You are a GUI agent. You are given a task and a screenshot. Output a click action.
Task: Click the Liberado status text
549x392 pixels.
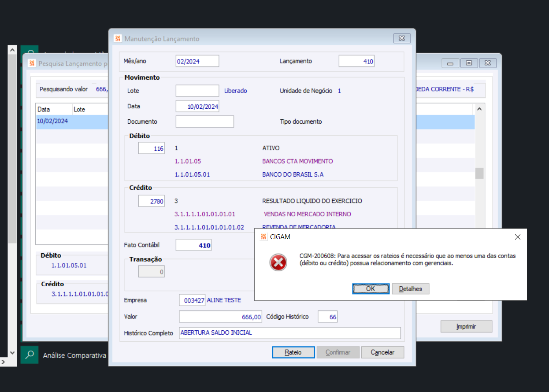tap(236, 91)
